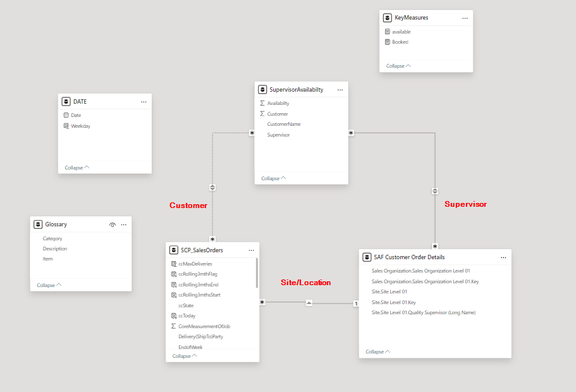Select the Supervisor relationship cross-filter direction icon
The width and height of the screenshot is (576, 392).
[x=435, y=191]
